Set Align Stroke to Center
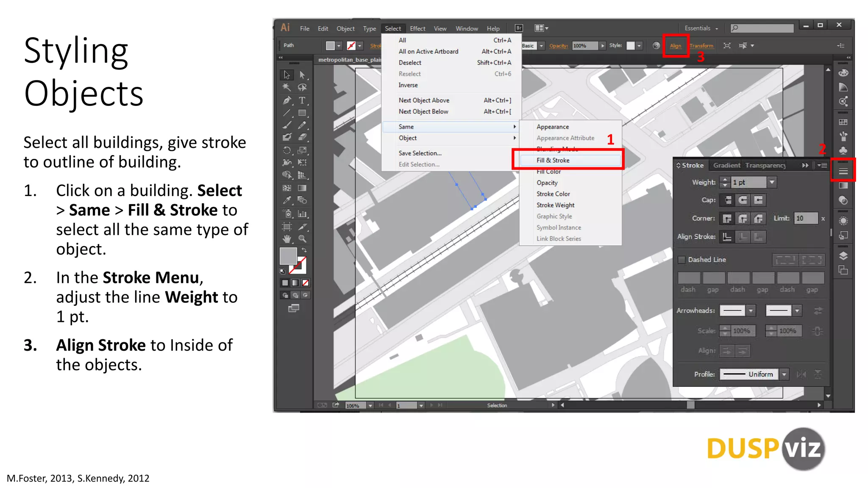 (x=727, y=237)
